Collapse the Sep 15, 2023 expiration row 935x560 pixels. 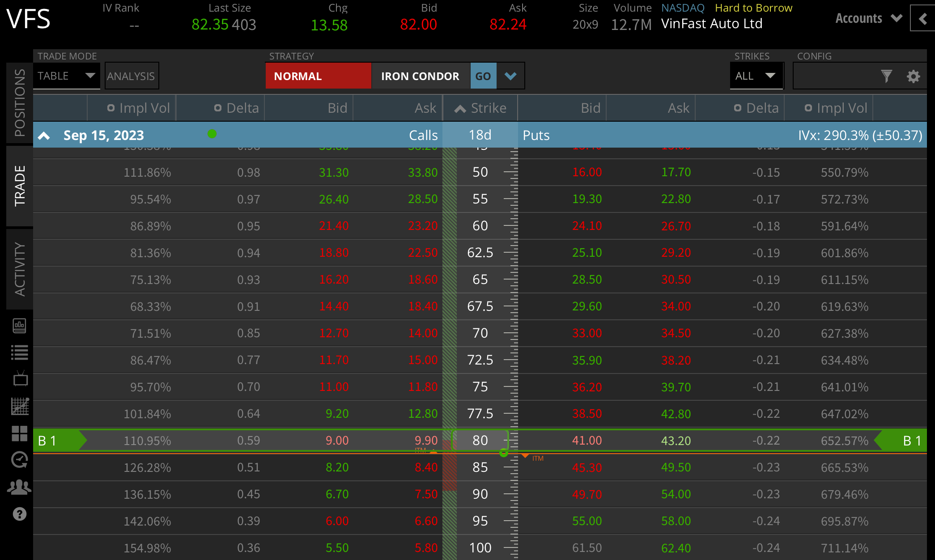point(43,135)
